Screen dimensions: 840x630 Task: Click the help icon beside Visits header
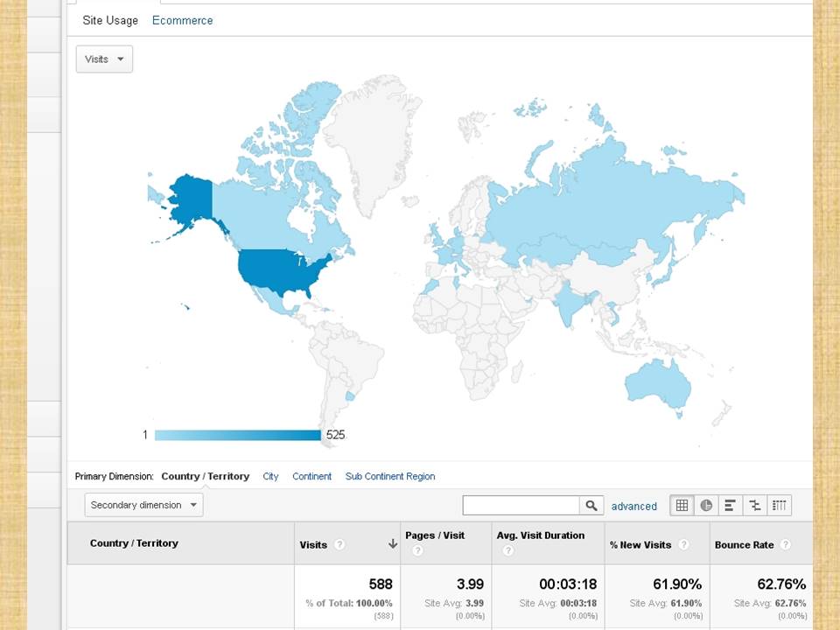pyautogui.click(x=339, y=544)
